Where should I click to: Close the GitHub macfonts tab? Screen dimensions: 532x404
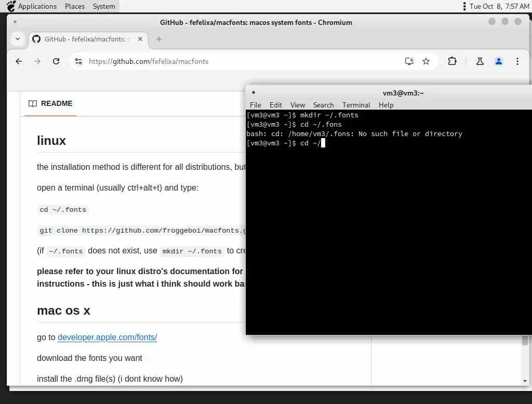click(x=140, y=39)
